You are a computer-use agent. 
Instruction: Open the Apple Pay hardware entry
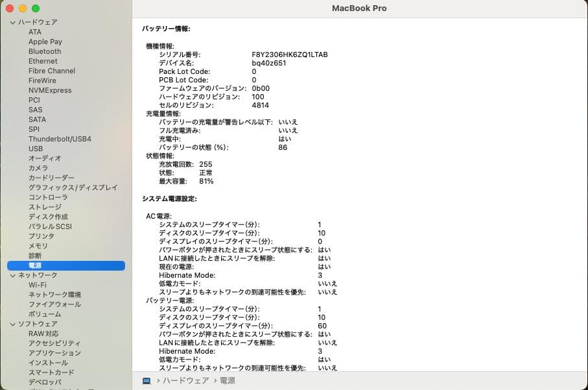(x=45, y=42)
